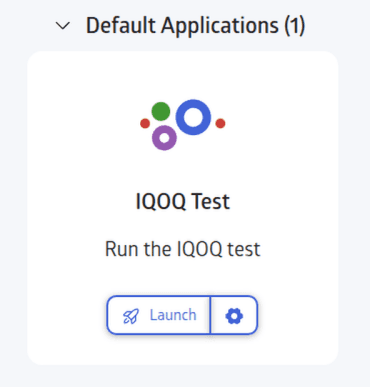
Task: Click the large blue ring in logo
Action: coord(193,117)
